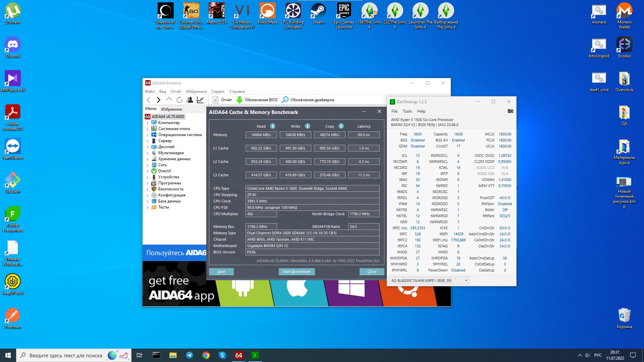Switch to the Избранное tab
Viewport: 644px width, 362px height.
coord(171,109)
